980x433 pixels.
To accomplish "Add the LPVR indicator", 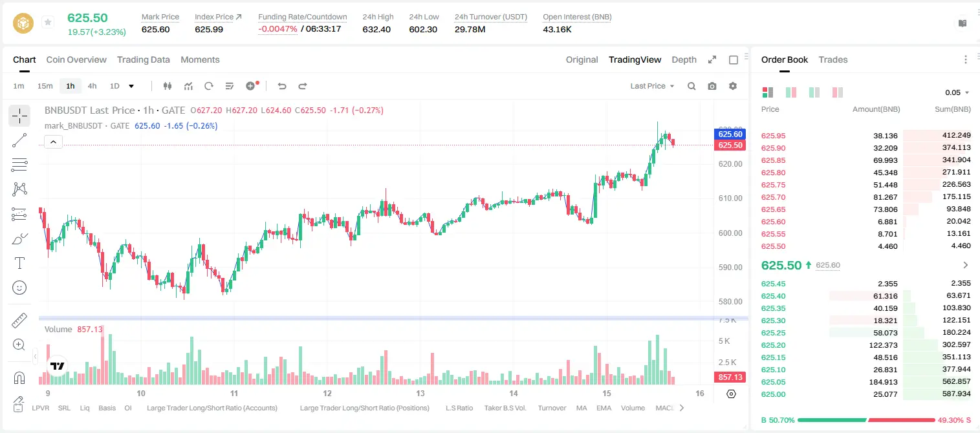I will [40, 408].
